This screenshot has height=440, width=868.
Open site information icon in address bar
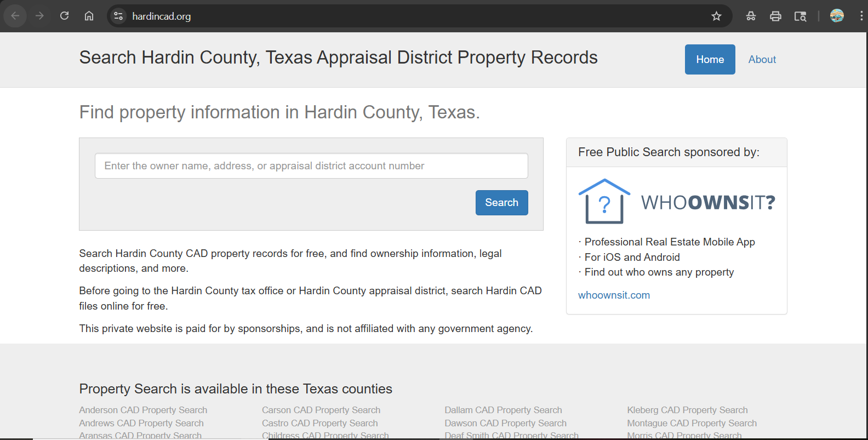pyautogui.click(x=118, y=16)
